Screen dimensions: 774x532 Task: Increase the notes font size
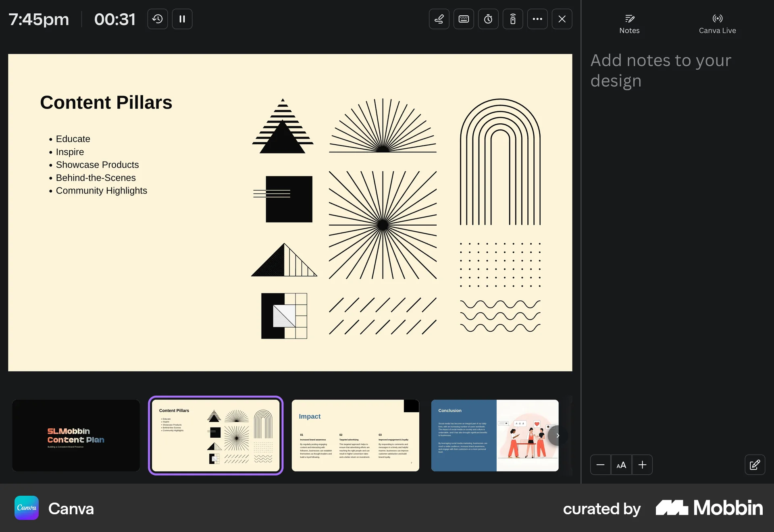(643, 465)
